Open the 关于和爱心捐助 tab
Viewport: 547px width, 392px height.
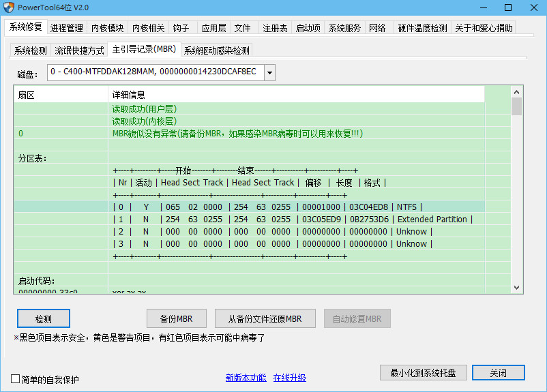click(x=484, y=28)
